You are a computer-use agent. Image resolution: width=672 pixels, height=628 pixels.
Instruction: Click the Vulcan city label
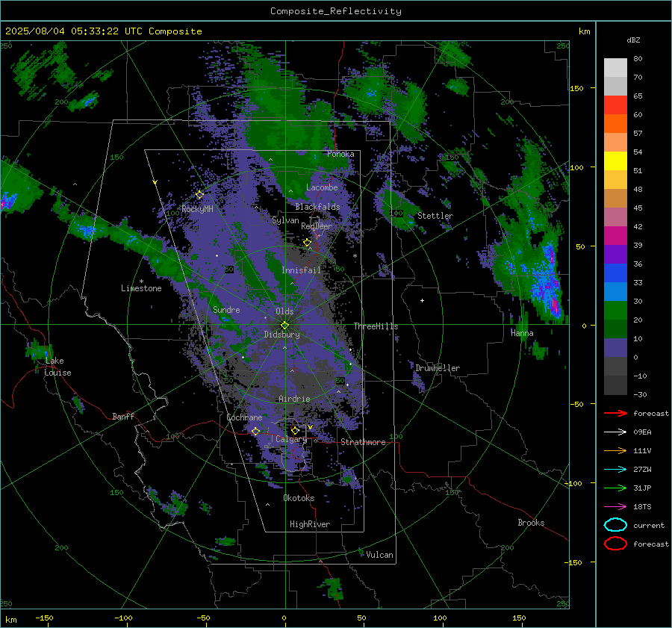point(380,555)
